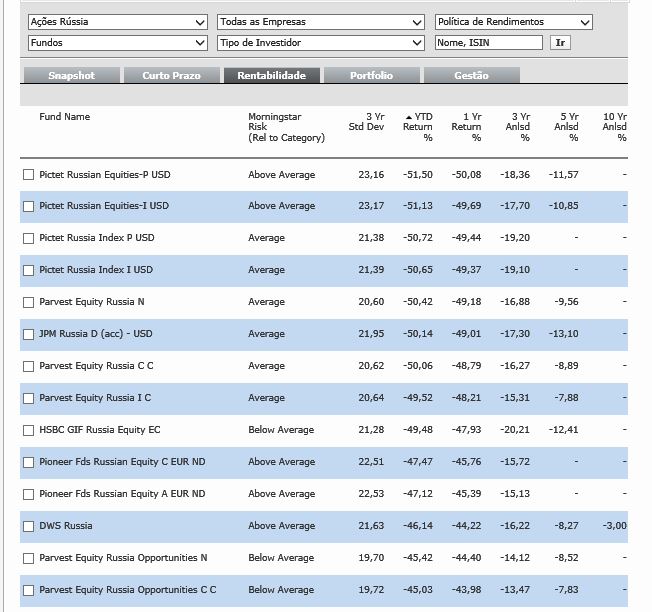The height and width of the screenshot is (612, 652).
Task: Sort by Morningstar Risk column header
Action: 286,127
